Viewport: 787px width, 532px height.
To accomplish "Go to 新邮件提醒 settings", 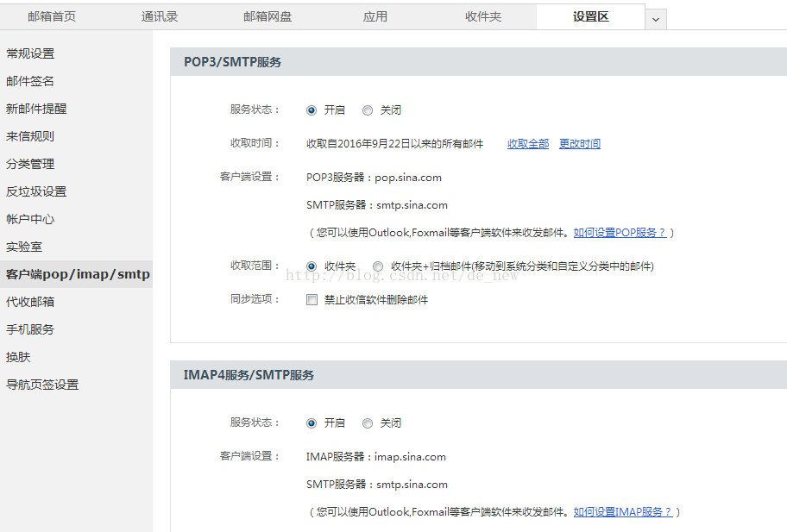I will 36,109.
